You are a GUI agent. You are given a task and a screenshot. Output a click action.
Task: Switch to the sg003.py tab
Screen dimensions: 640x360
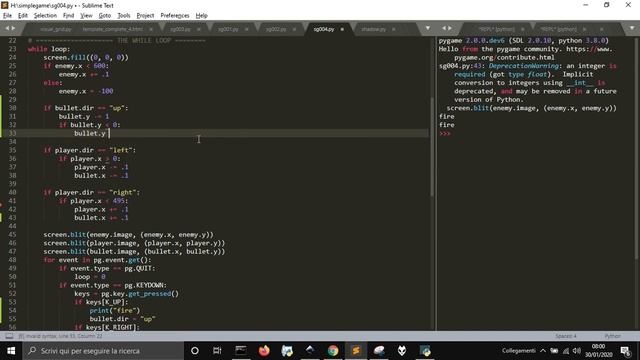[180, 29]
